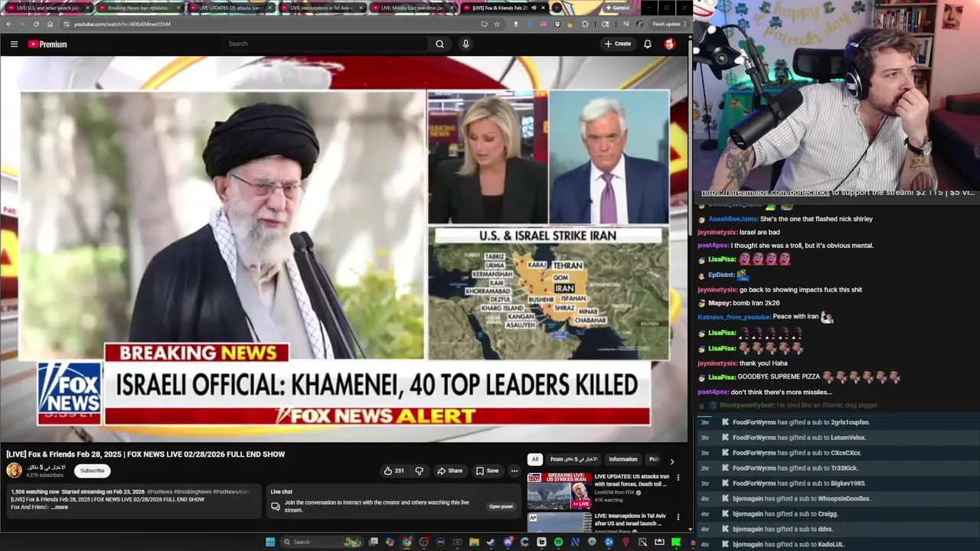Image resolution: width=980 pixels, height=551 pixels.
Task: Go back with the browser back arrow
Action: [8, 24]
